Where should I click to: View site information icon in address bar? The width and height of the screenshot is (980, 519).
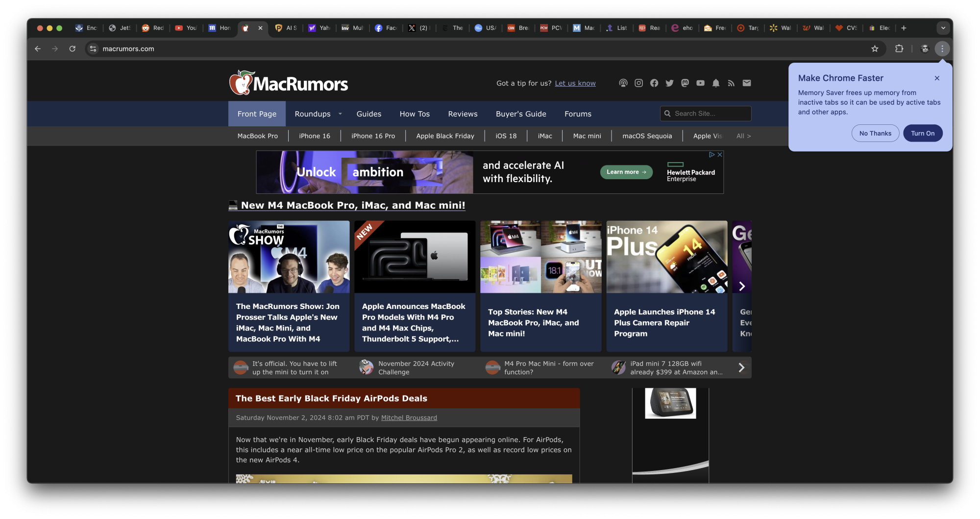[93, 48]
